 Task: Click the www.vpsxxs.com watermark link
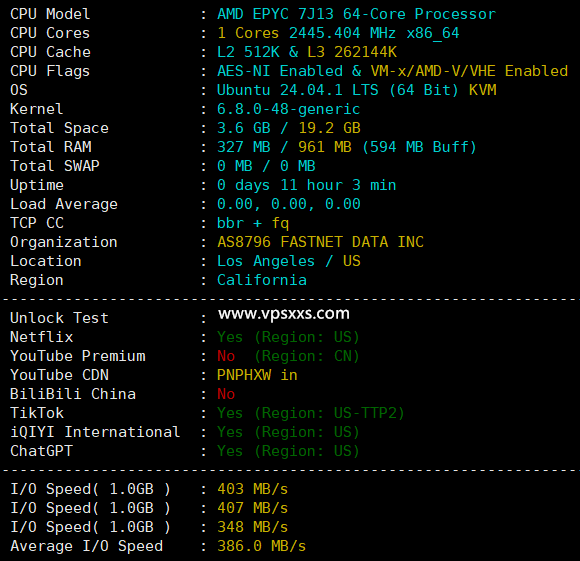(x=284, y=314)
